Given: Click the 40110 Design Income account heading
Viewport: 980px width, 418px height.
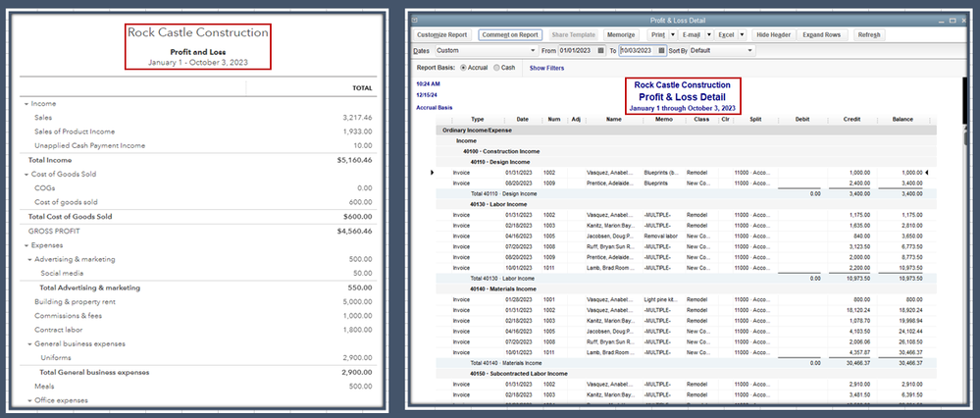Looking at the screenshot, I should 498,162.
